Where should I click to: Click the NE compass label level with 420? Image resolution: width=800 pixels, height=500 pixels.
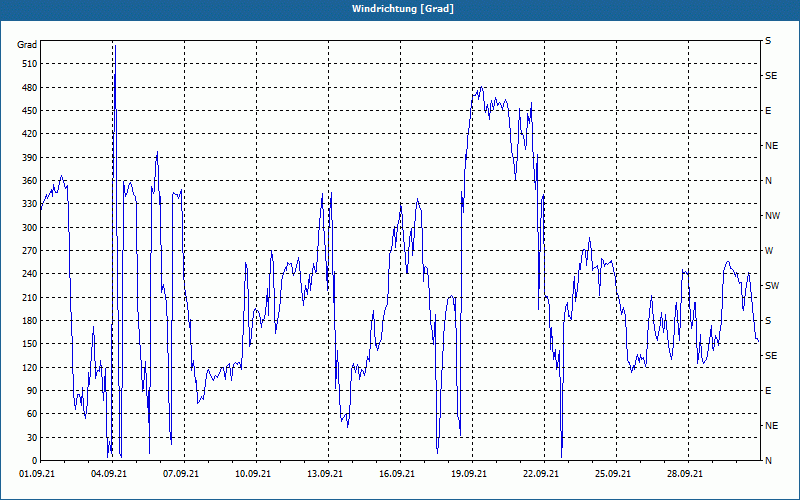771,146
